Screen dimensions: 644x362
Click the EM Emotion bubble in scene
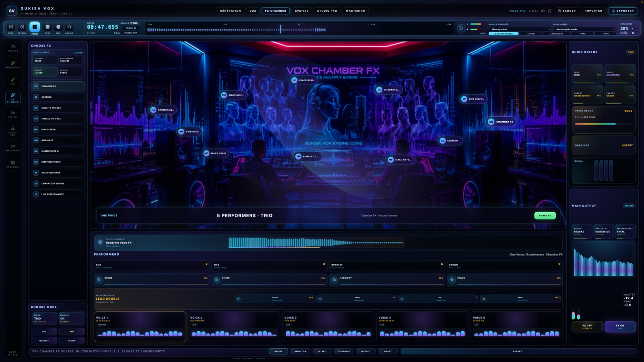coord(233,95)
